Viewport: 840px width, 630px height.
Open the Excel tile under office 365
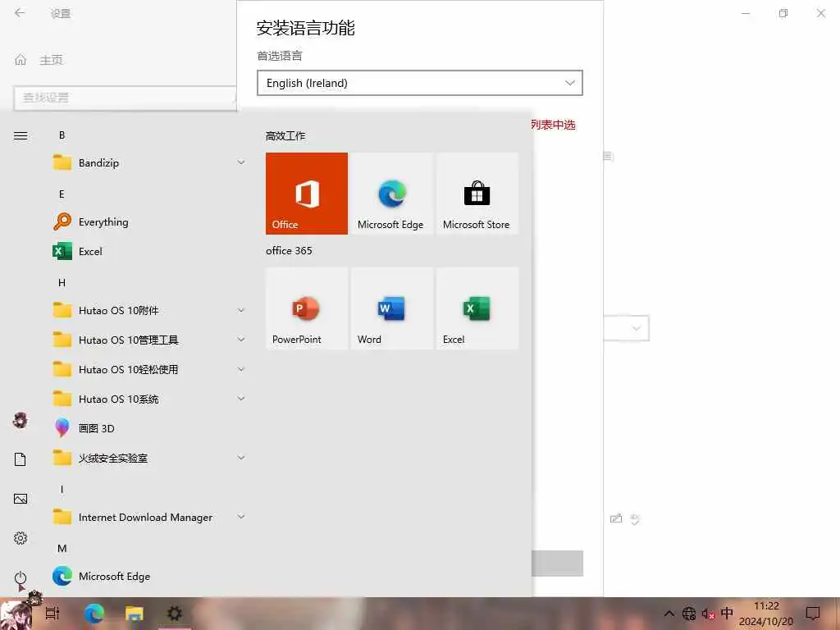pyautogui.click(x=477, y=308)
